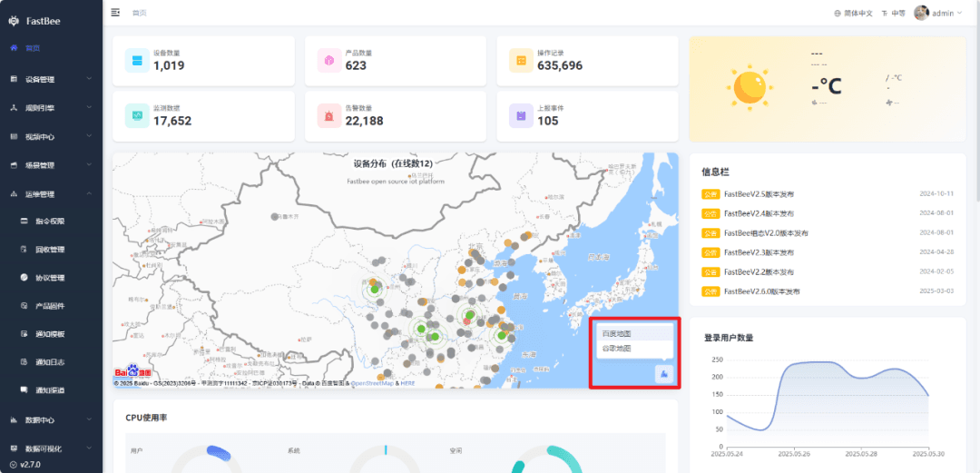Screen dimensions: 980x473
Task: Click the 设备数量 card icon
Action: tap(137, 61)
